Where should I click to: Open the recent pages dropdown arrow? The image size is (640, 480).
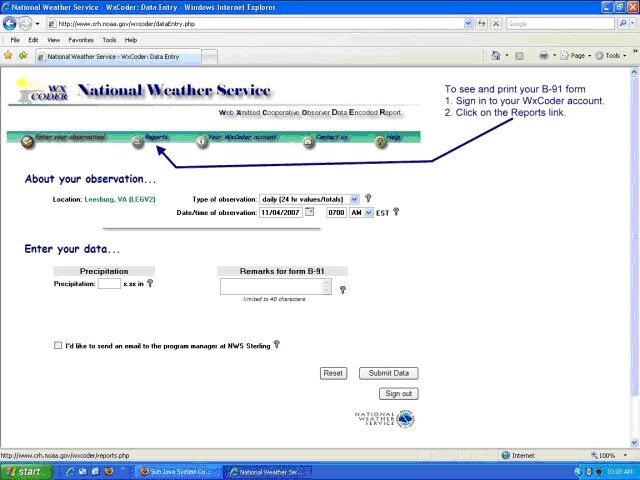(38, 24)
